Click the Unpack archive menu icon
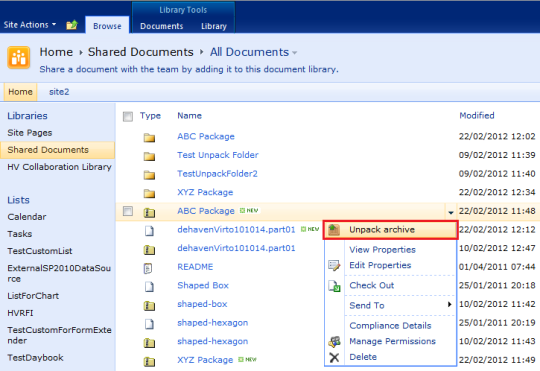The image size is (540, 371). (334, 230)
